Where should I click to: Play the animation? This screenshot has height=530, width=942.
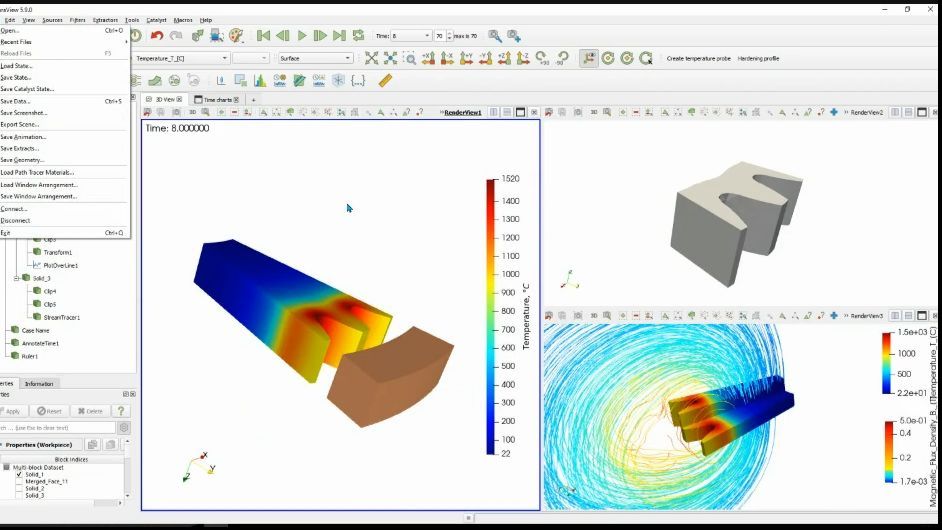(302, 36)
